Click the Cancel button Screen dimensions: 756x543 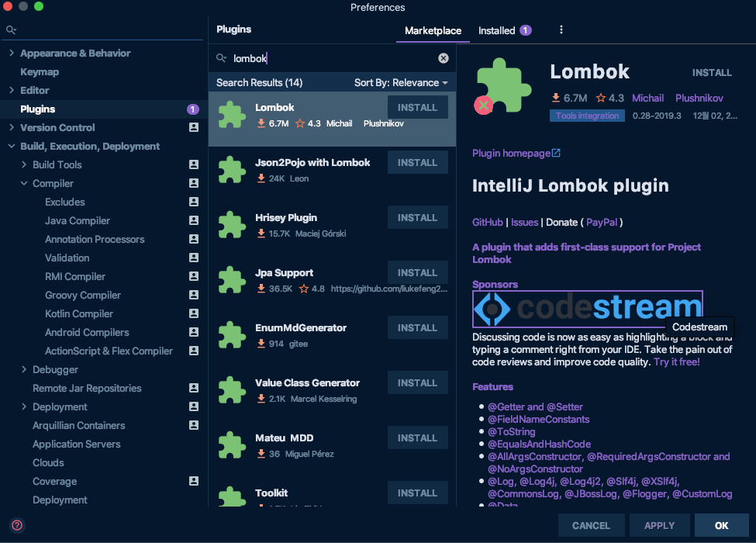[591, 525]
